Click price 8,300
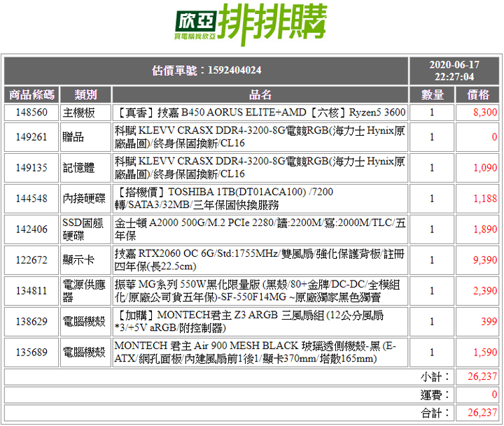Image resolution: width=504 pixels, height=426 pixels. pos(485,113)
